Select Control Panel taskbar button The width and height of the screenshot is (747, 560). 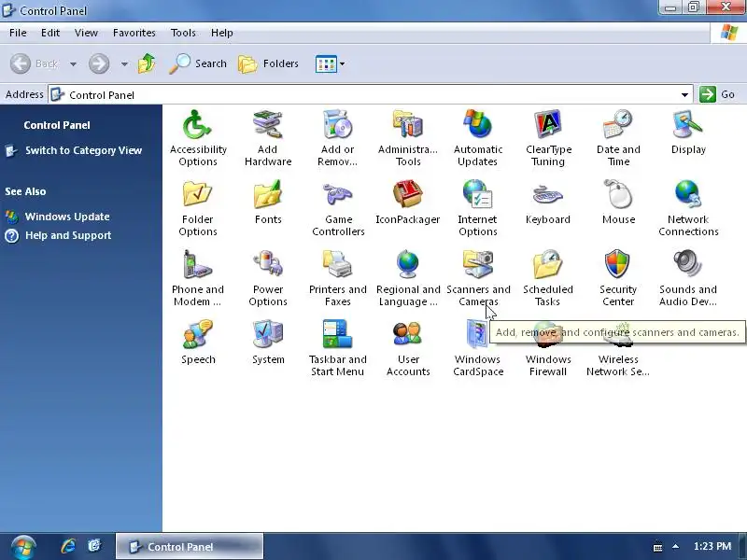point(190,547)
